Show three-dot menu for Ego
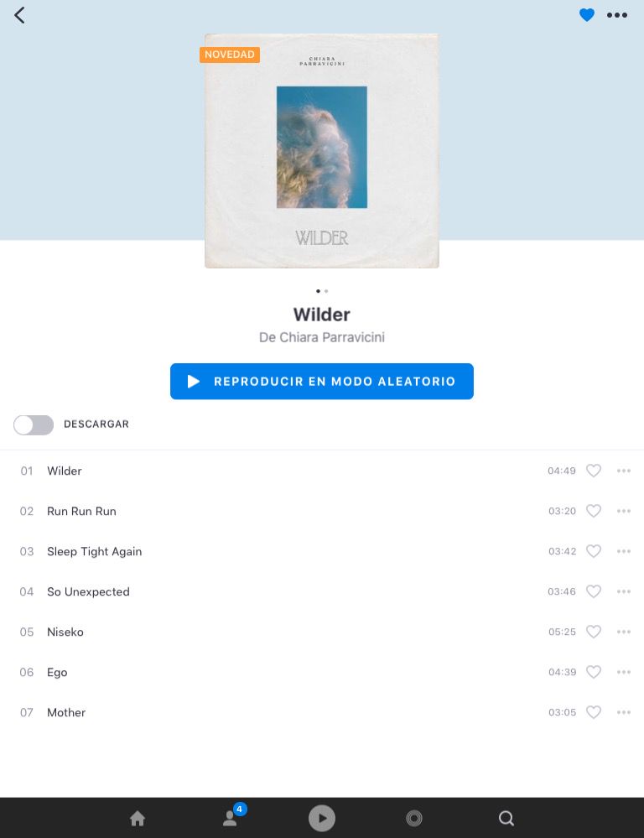 [624, 672]
